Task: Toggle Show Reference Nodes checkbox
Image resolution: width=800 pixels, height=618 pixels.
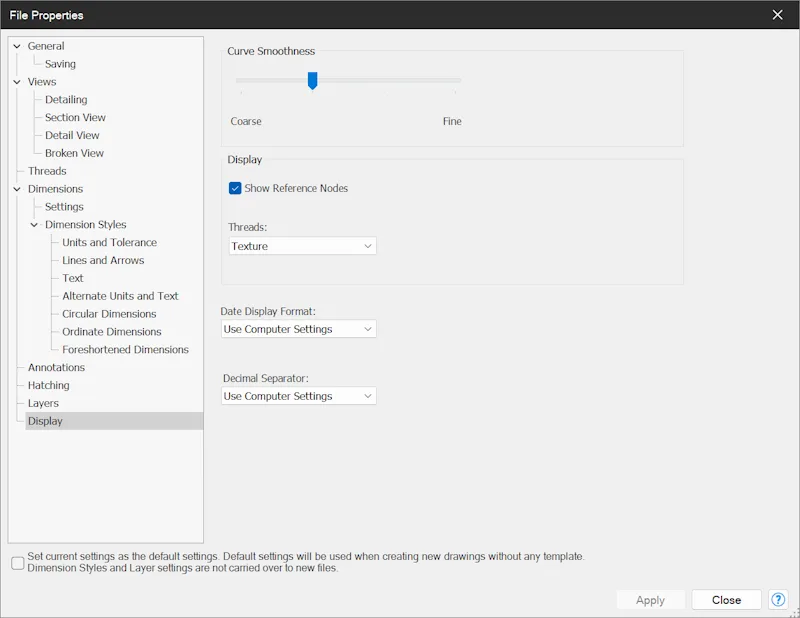Action: pyautogui.click(x=235, y=188)
